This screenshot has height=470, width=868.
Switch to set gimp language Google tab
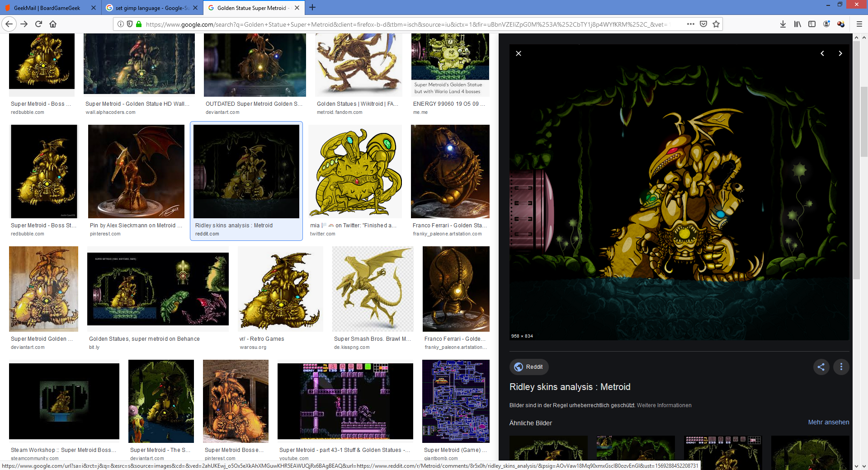point(148,8)
